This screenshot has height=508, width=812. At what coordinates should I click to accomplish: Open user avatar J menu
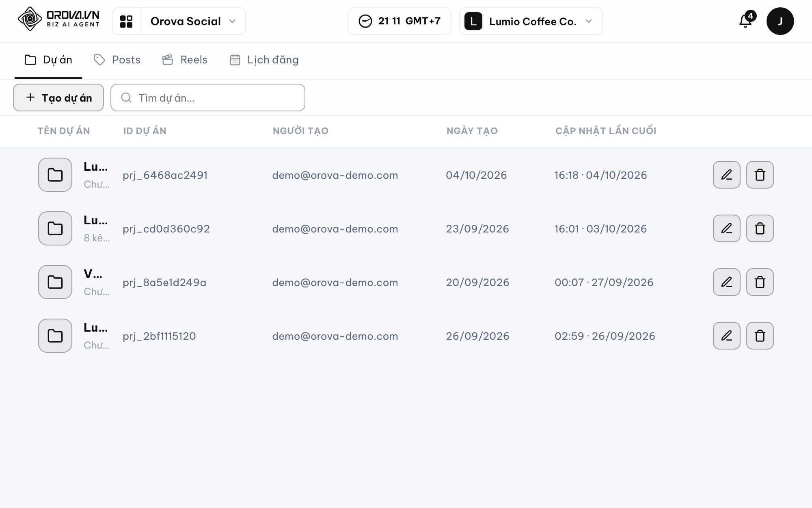point(780,21)
